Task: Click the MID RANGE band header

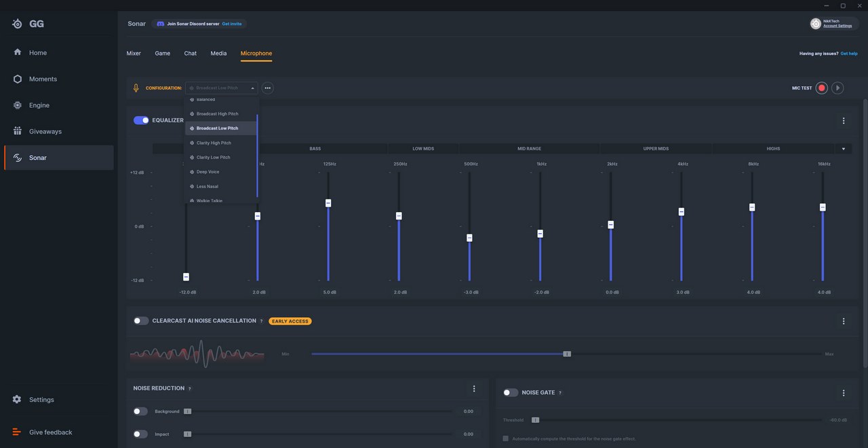Action: (529, 148)
